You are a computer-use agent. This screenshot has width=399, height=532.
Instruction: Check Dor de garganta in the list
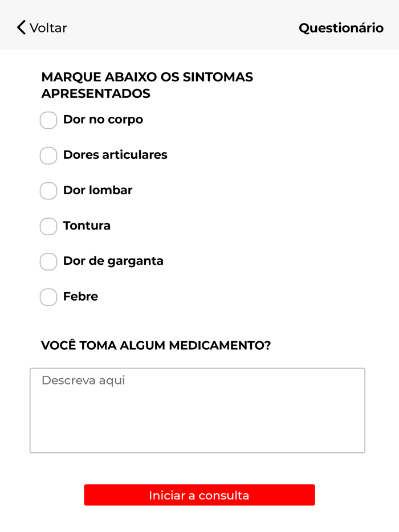coord(48,261)
